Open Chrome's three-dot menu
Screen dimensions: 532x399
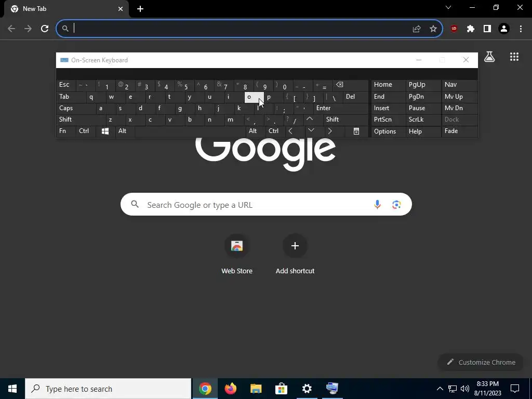click(521, 29)
